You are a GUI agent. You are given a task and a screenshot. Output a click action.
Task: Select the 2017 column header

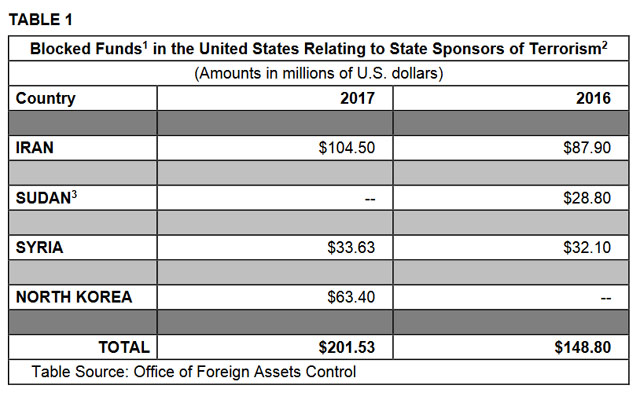356,99
